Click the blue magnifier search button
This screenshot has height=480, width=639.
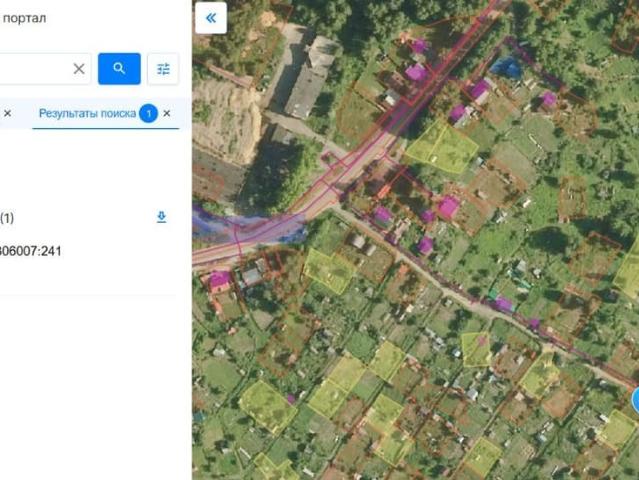pos(119,68)
